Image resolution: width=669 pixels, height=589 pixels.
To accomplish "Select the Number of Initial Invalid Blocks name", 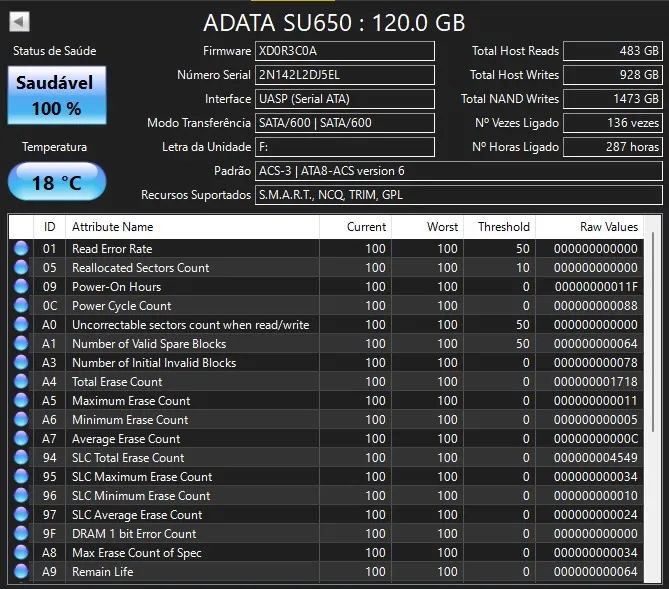I will (x=154, y=363).
